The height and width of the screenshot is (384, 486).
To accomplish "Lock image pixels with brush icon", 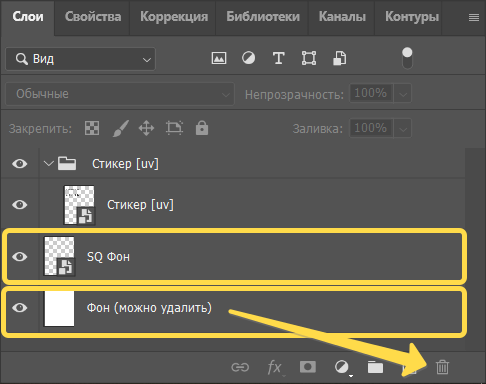I will 121,128.
